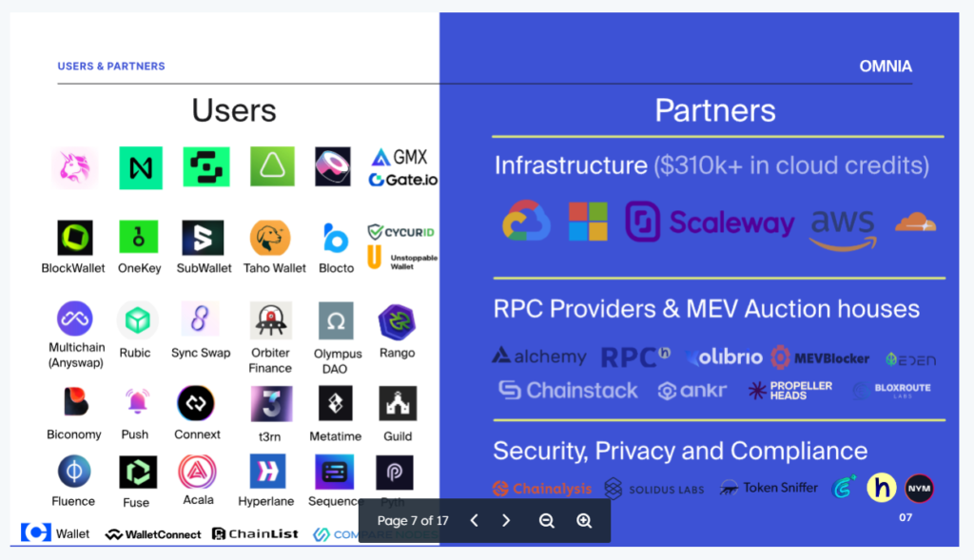Screen dimensions: 974x560
Task: Click the OMNIA header text
Action: 886,66
